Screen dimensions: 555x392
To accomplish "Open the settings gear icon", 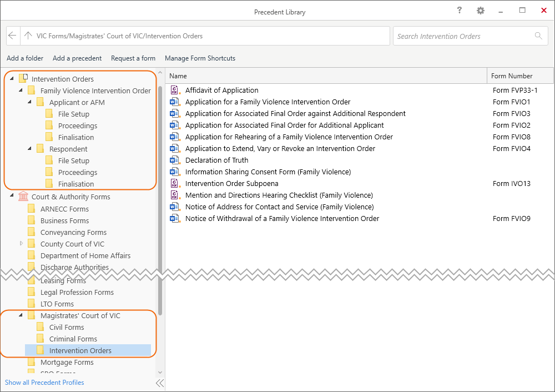I will [480, 11].
